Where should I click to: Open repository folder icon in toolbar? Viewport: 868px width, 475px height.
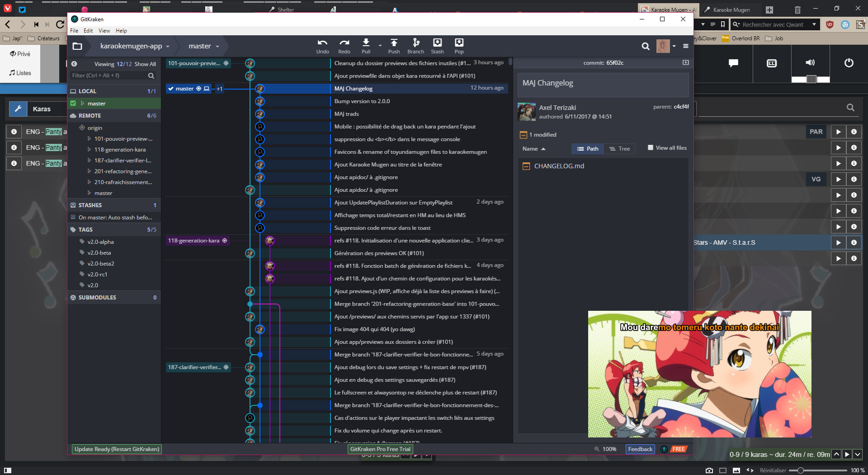click(77, 46)
